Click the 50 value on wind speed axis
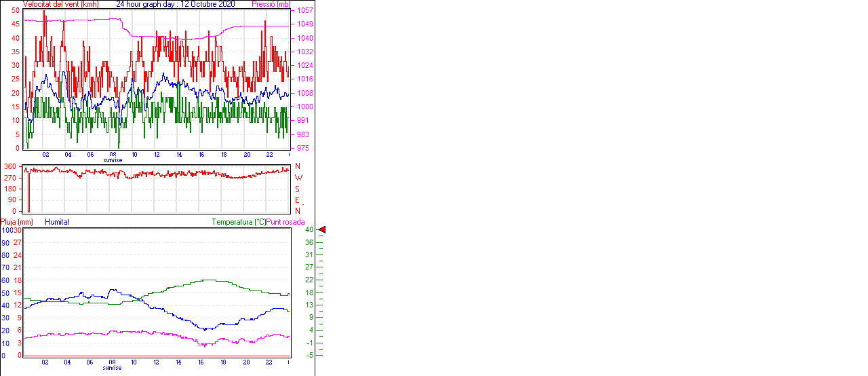 pyautogui.click(x=15, y=11)
